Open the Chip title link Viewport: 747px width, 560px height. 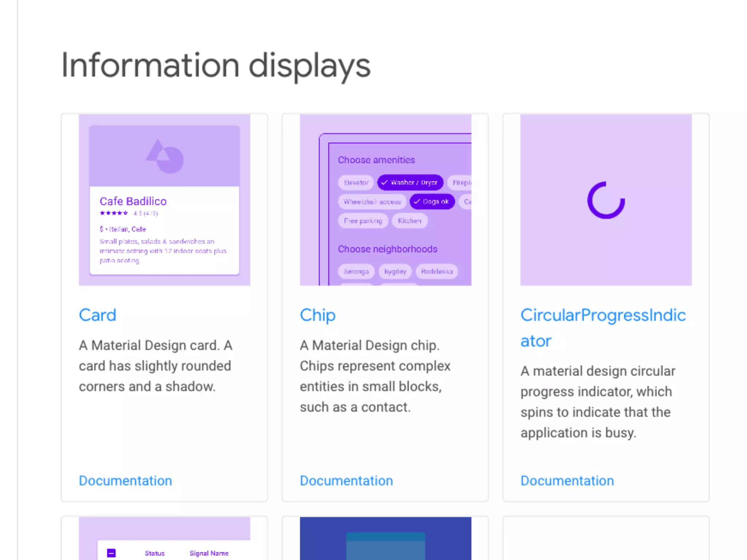(317, 315)
